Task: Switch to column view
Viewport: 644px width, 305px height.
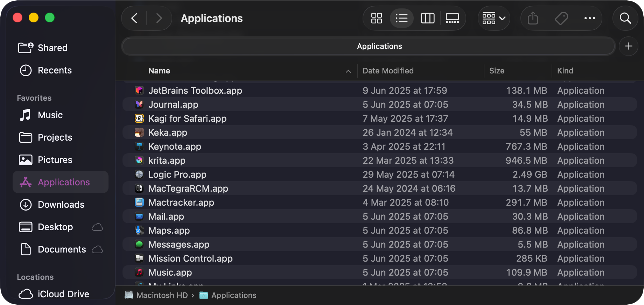Action: 427,18
